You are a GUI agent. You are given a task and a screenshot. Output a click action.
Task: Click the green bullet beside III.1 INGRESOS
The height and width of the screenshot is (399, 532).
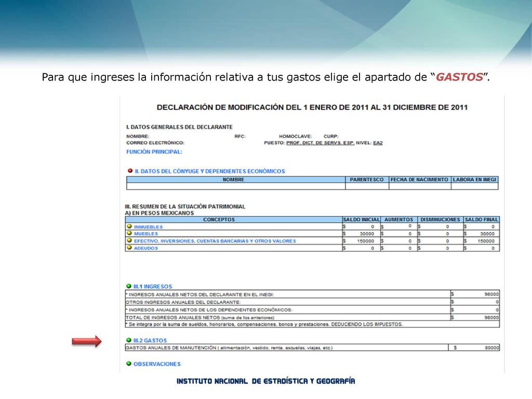pyautogui.click(x=129, y=286)
